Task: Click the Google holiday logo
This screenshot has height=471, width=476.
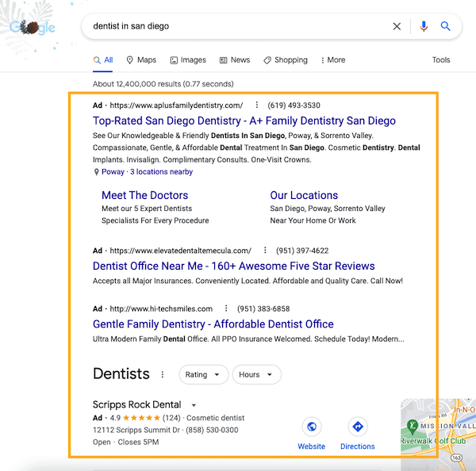Action: [x=33, y=28]
